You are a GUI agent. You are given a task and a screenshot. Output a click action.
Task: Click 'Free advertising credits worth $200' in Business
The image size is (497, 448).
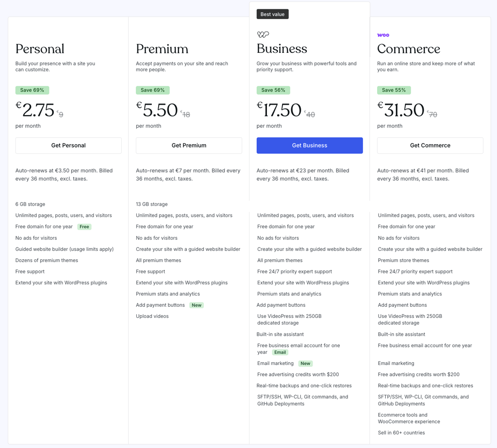pyautogui.click(x=298, y=374)
